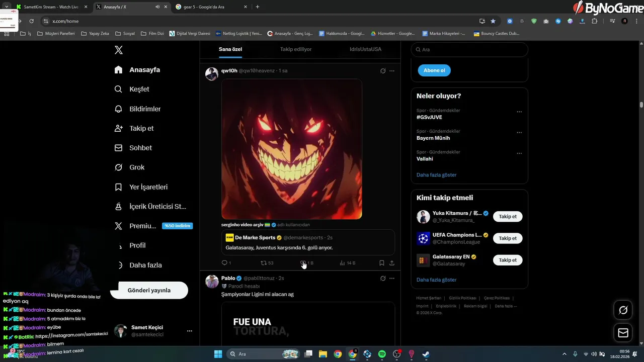Open Grok icon on qw10h post
Image resolution: width=644 pixels, height=362 pixels.
click(x=383, y=71)
